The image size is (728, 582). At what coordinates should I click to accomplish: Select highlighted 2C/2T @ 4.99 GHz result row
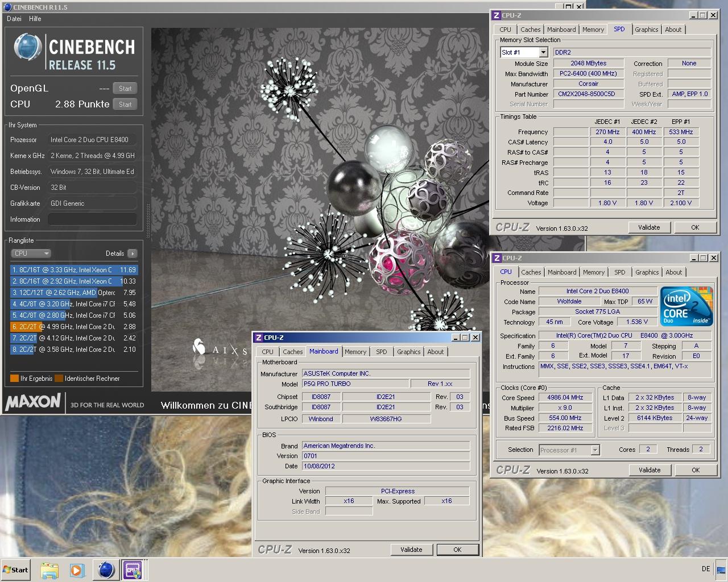pos(74,327)
